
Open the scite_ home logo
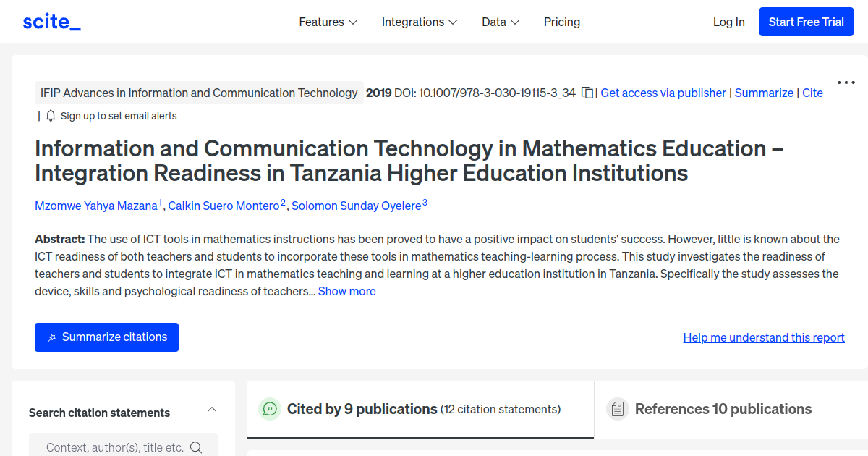click(x=51, y=22)
